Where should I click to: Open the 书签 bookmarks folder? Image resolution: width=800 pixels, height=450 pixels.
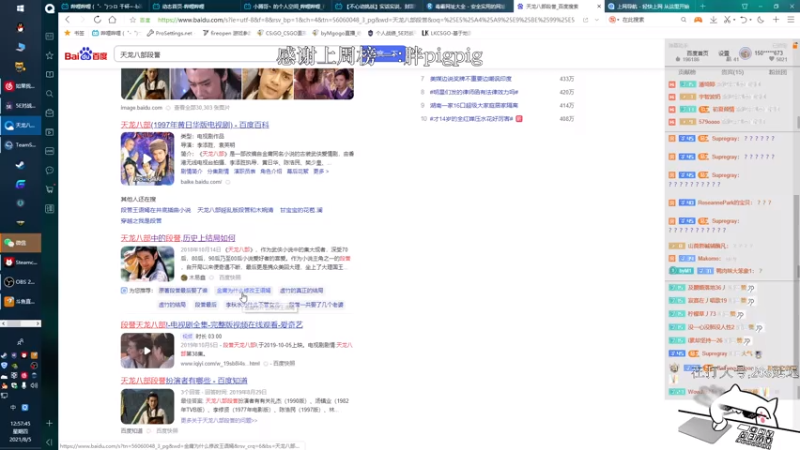click(x=74, y=33)
